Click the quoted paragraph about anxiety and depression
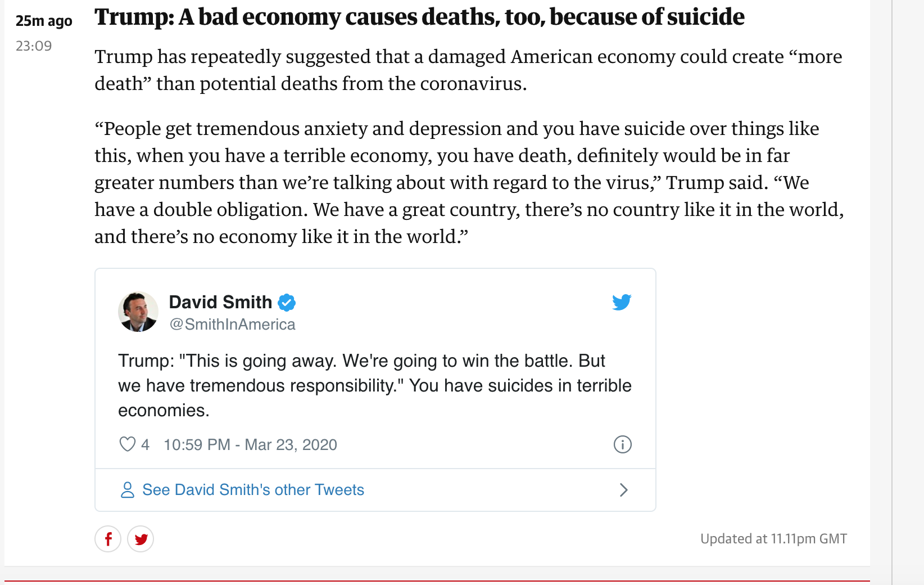The image size is (924, 585). [x=469, y=182]
